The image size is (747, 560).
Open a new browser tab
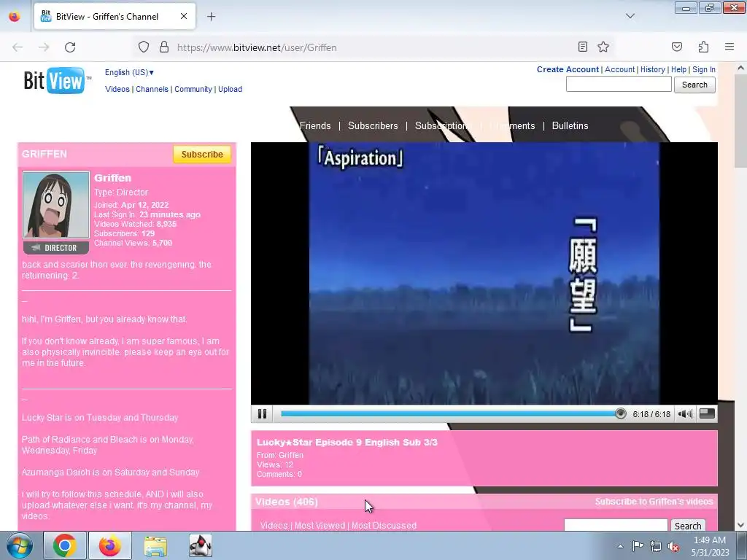point(211,17)
